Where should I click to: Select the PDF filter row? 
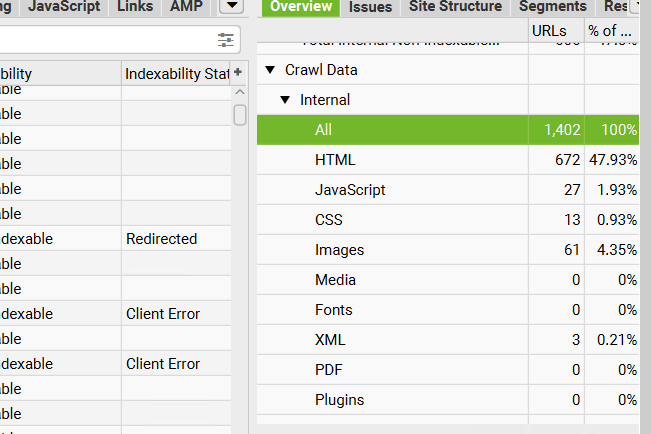tap(448, 370)
